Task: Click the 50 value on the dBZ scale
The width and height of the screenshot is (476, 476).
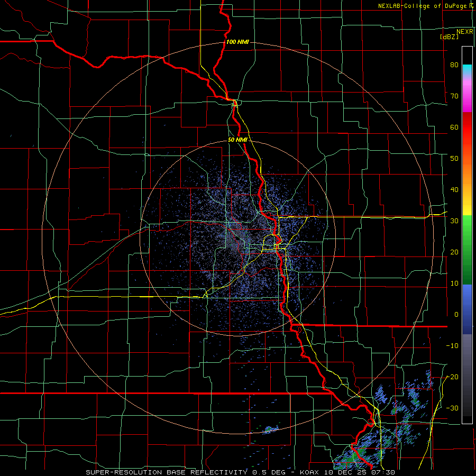Action: click(x=454, y=159)
